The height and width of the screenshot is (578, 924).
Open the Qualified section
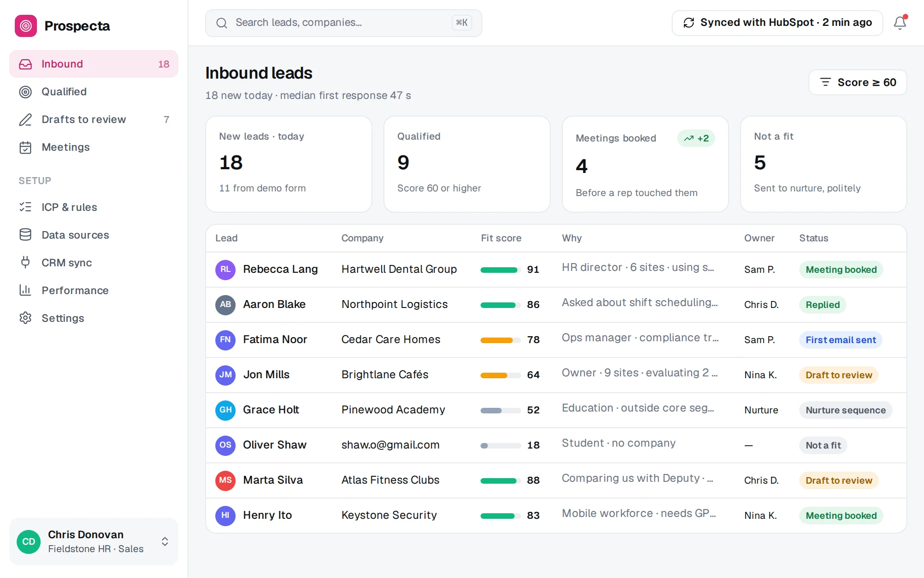pyautogui.click(x=94, y=92)
